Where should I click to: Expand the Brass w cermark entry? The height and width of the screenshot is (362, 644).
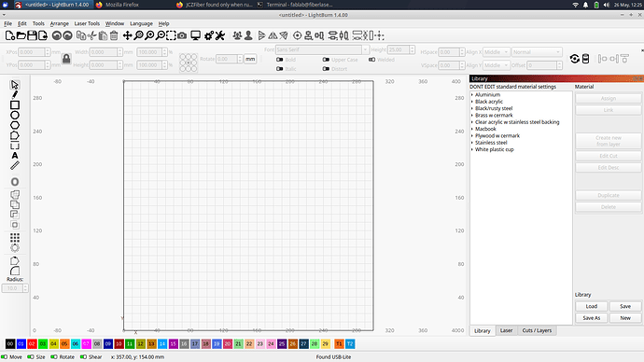(x=472, y=116)
